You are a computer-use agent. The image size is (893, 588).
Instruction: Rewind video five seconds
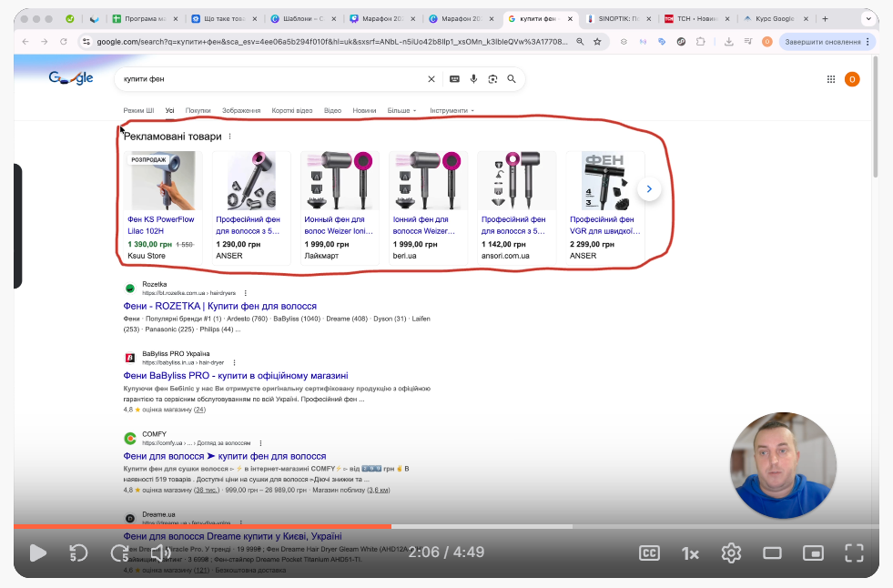point(78,553)
